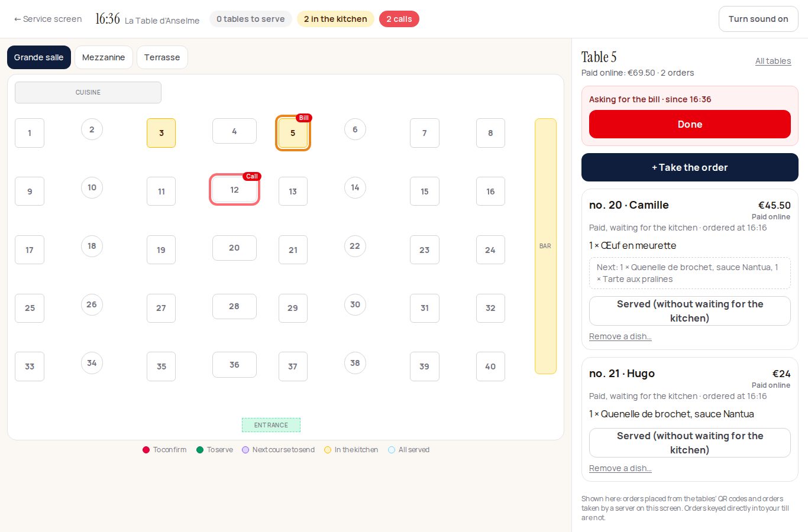Mark bill request as Done
This screenshot has height=532, width=808.
[x=690, y=124]
